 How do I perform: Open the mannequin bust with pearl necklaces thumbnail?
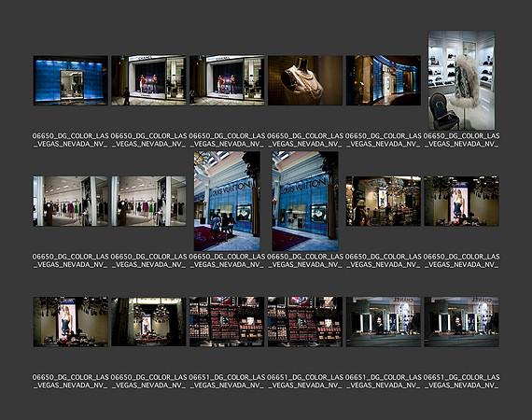tap(305, 80)
